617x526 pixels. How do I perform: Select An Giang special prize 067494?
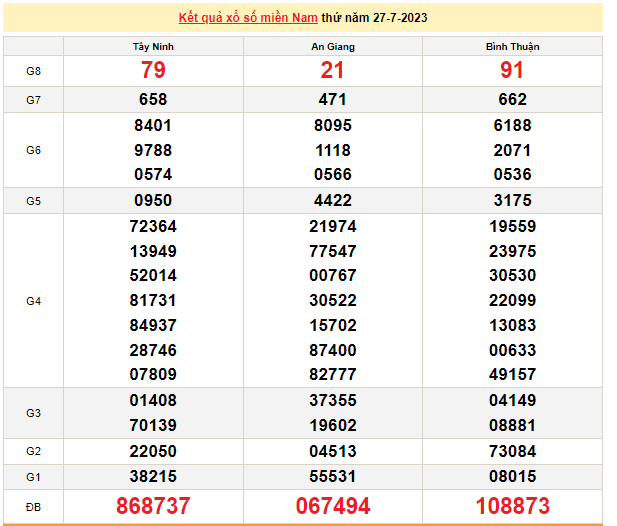333,506
